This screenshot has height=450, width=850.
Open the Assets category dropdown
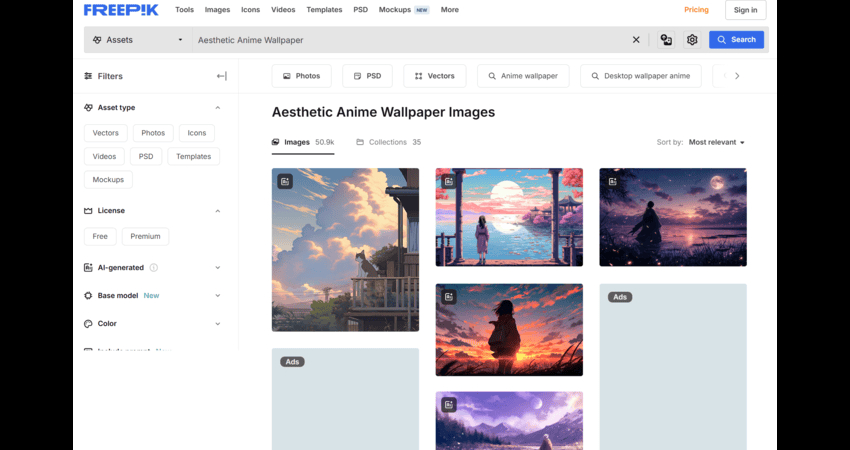(137, 40)
